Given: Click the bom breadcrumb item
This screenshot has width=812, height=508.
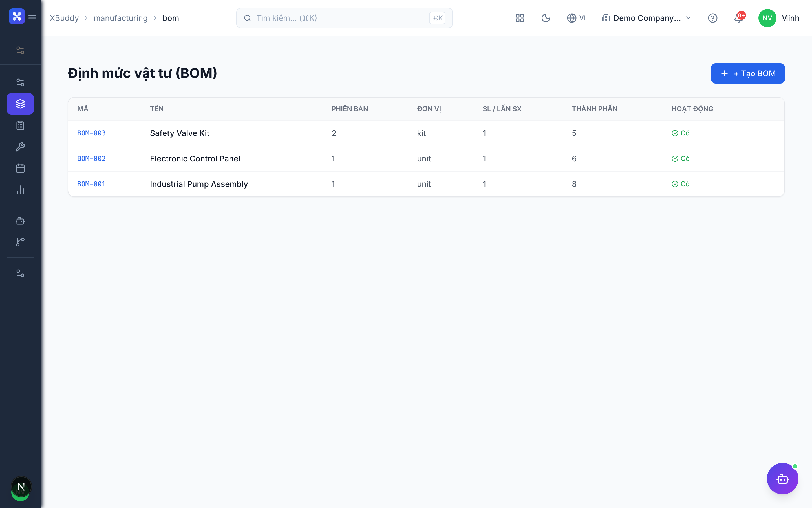Looking at the screenshot, I should pos(171,18).
